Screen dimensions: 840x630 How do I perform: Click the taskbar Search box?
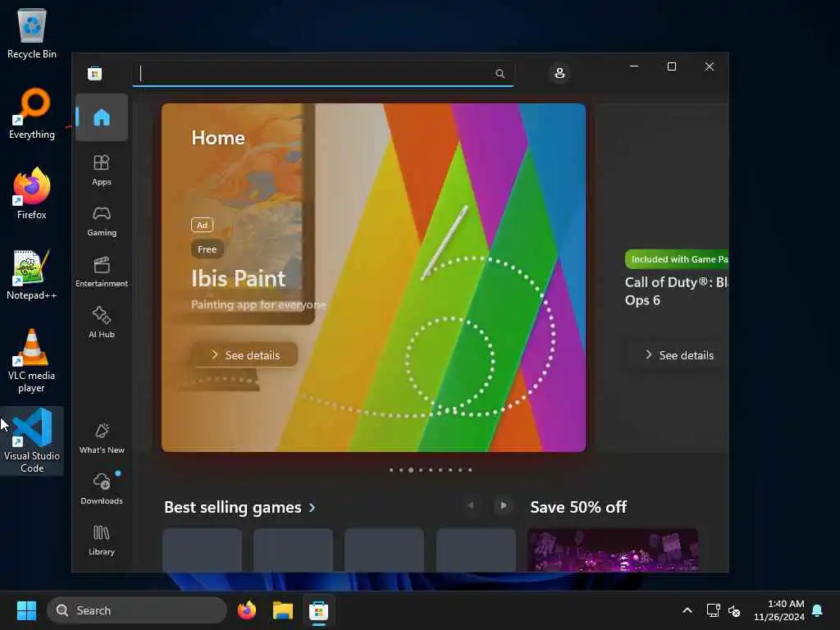coord(137,610)
